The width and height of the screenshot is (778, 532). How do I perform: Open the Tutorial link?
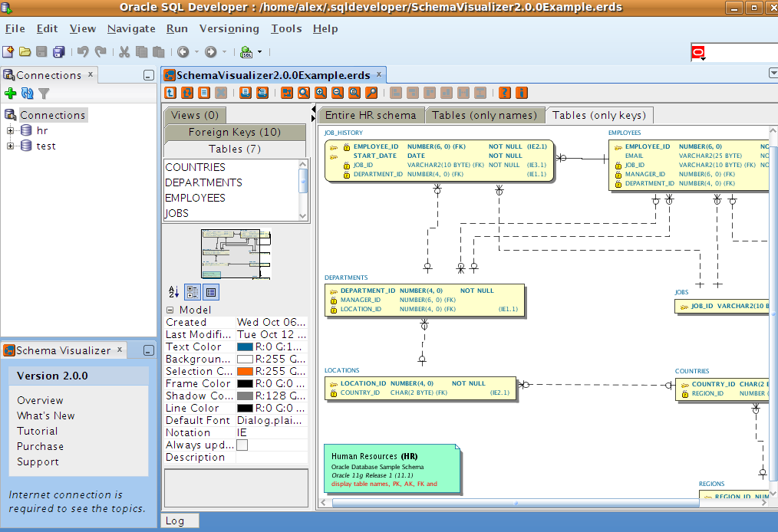tap(38, 431)
